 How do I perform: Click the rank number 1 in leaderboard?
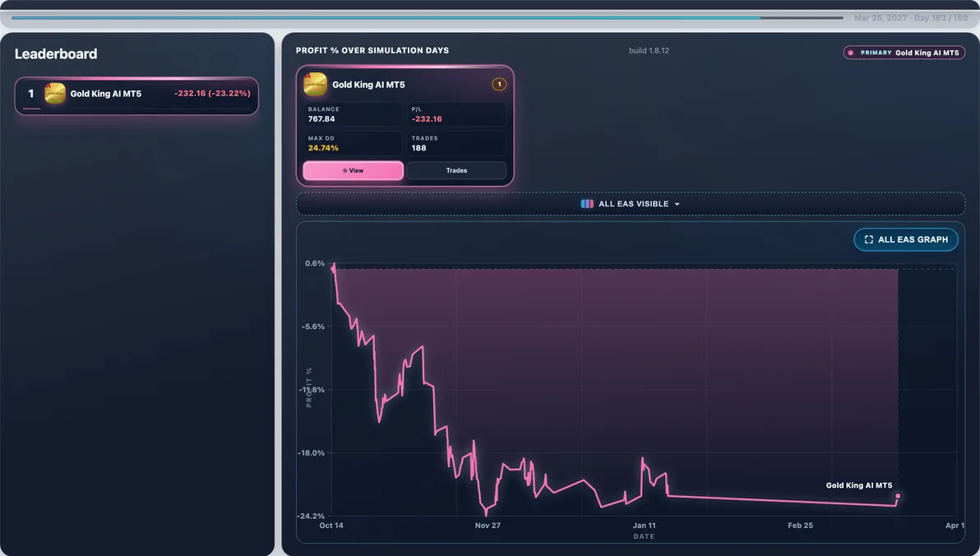click(30, 93)
